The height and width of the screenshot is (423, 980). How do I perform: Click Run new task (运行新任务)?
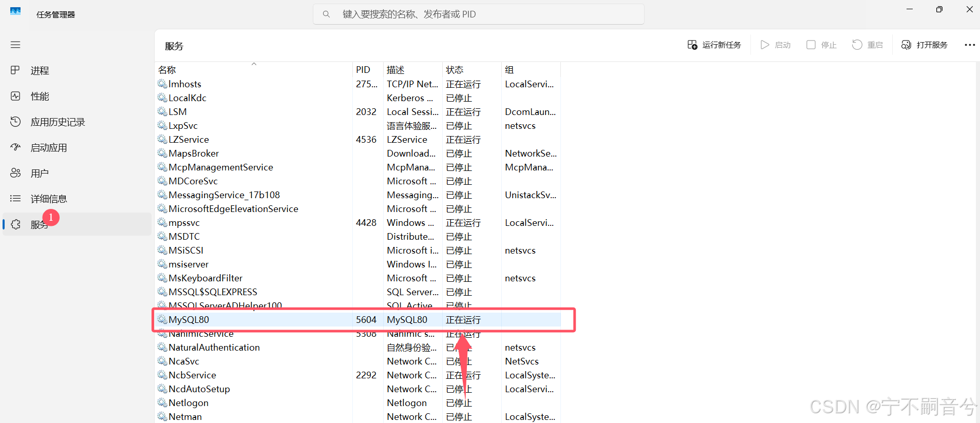(x=714, y=45)
